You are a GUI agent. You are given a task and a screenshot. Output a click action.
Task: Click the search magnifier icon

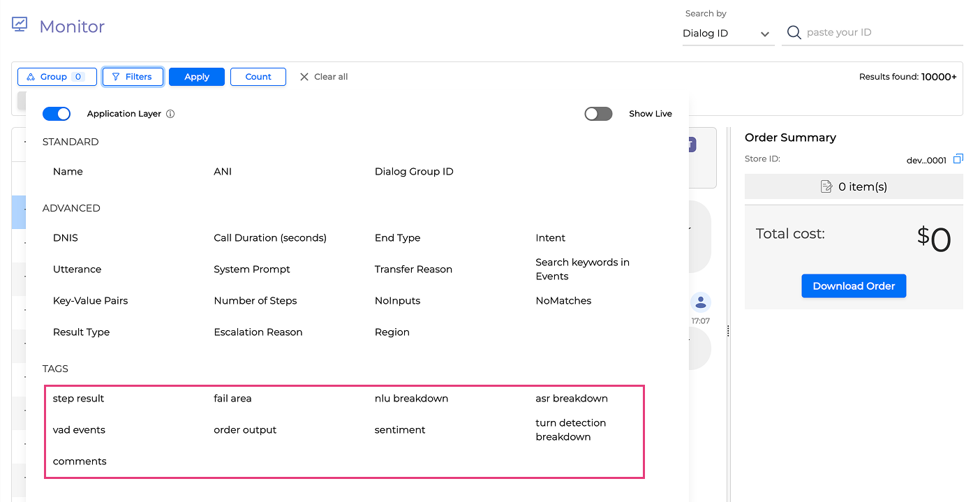(x=794, y=33)
